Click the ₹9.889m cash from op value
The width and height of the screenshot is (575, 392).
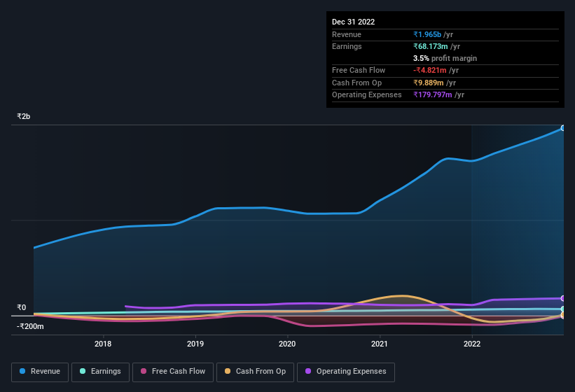coord(429,83)
